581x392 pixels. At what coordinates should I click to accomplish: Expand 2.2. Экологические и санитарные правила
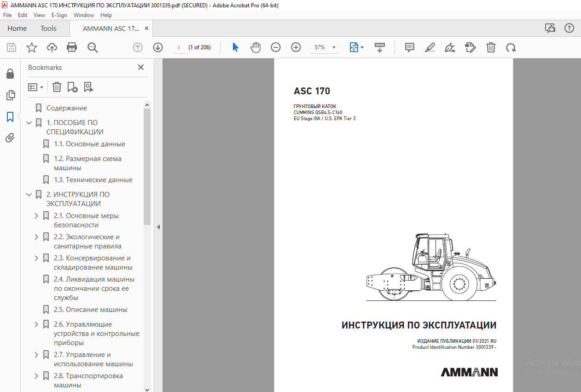click(x=36, y=237)
